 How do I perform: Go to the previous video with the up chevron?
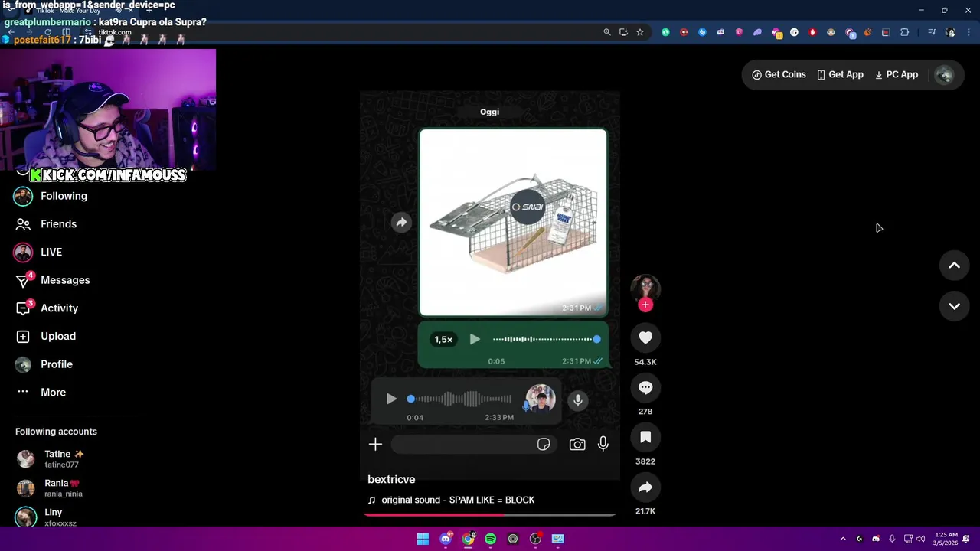pyautogui.click(x=954, y=266)
